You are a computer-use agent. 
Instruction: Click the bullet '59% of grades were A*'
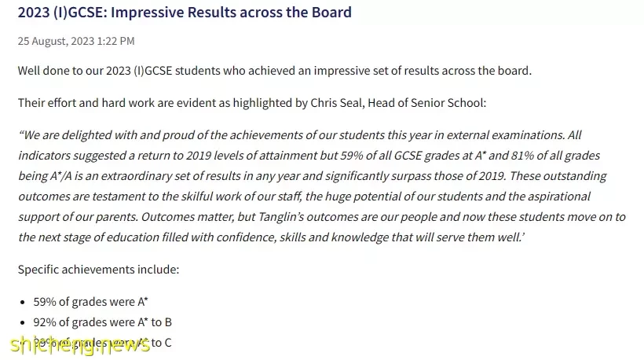pos(90,302)
